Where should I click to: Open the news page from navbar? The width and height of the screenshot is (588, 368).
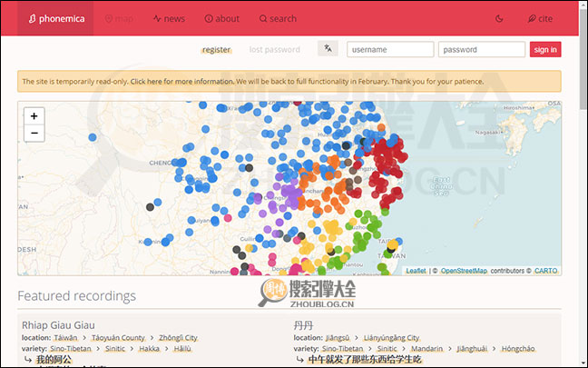click(169, 18)
